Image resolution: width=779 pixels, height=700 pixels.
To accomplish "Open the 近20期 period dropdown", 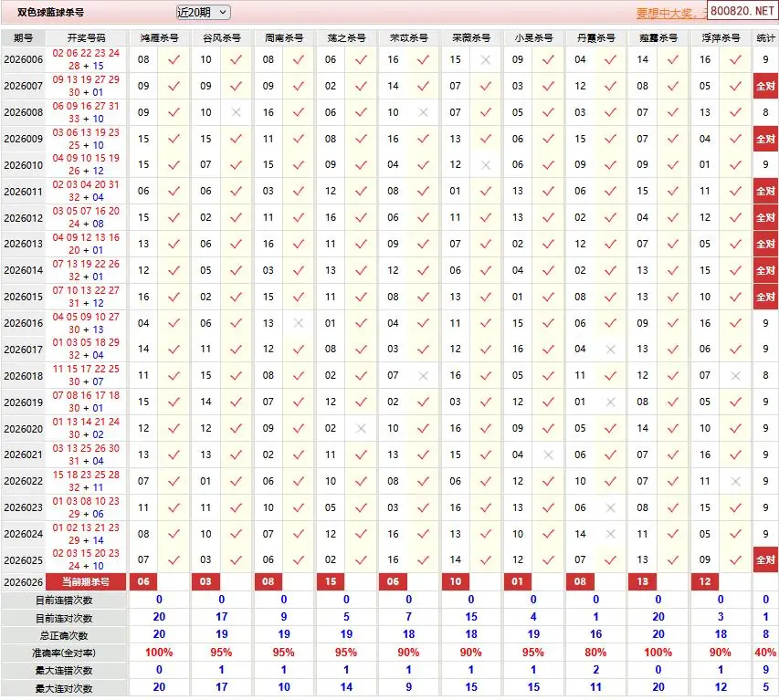I will (x=203, y=13).
